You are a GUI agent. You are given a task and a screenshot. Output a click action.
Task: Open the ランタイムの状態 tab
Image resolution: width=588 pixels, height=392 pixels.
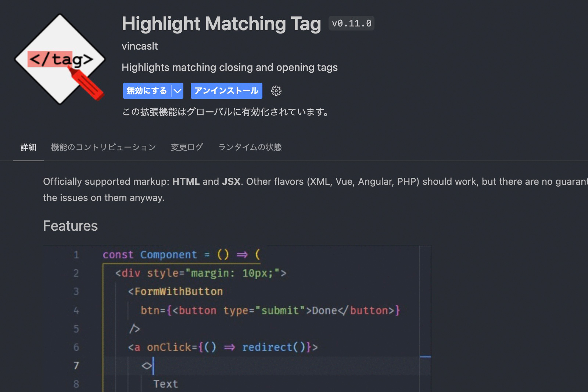pos(250,147)
